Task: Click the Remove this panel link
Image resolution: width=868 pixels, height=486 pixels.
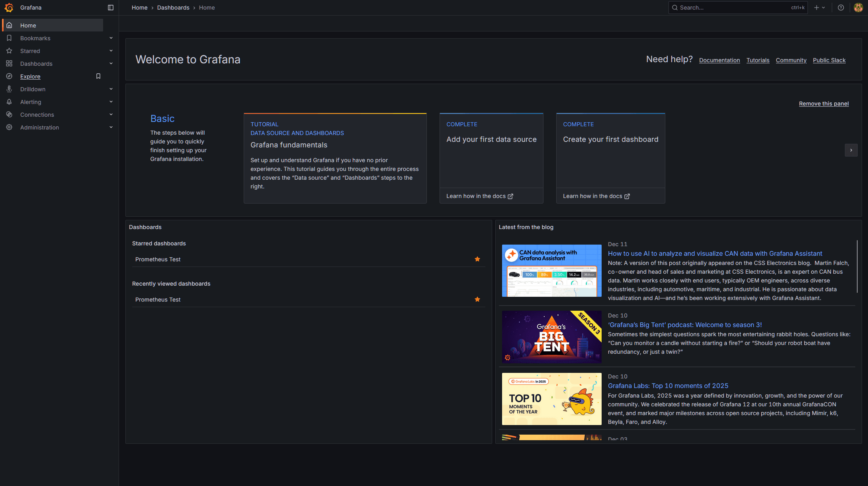Action: 823,104
